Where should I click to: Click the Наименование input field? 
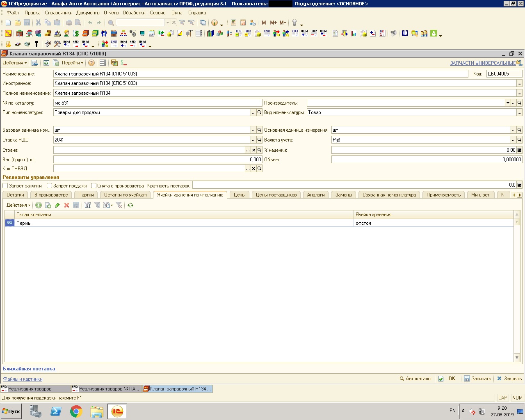[x=260, y=74]
